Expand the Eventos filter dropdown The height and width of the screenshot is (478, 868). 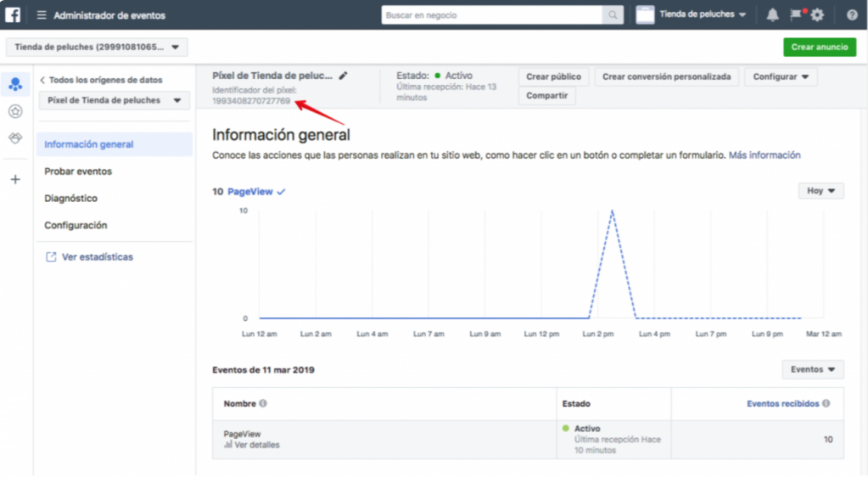812,369
